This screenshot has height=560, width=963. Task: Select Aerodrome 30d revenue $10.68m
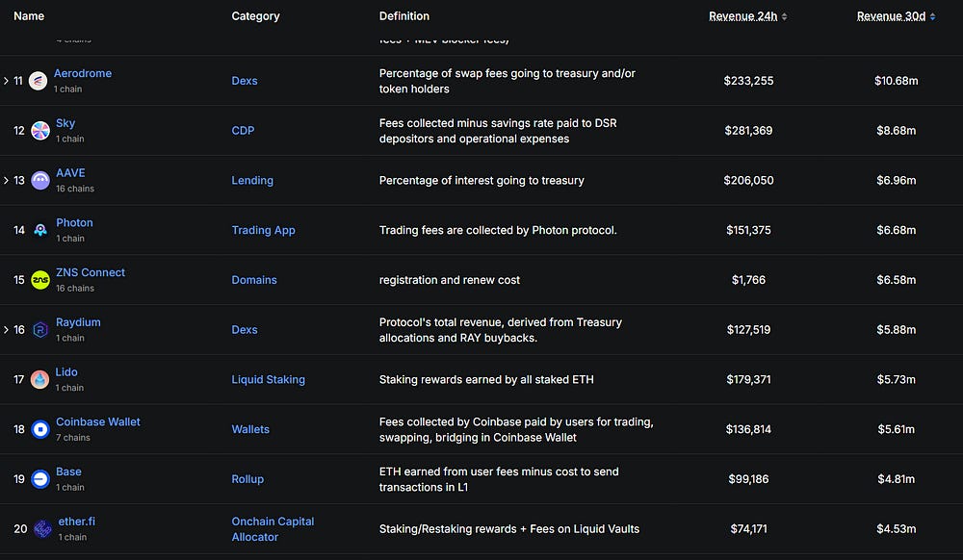click(897, 81)
